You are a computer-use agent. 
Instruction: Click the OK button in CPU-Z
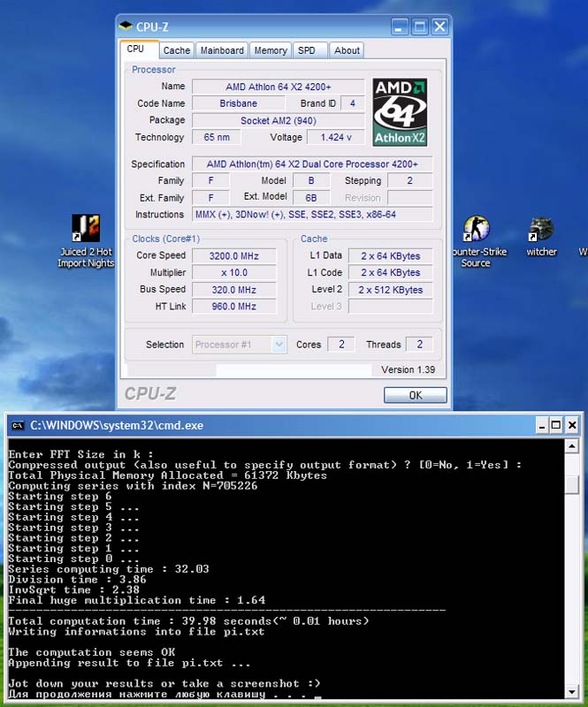416,395
